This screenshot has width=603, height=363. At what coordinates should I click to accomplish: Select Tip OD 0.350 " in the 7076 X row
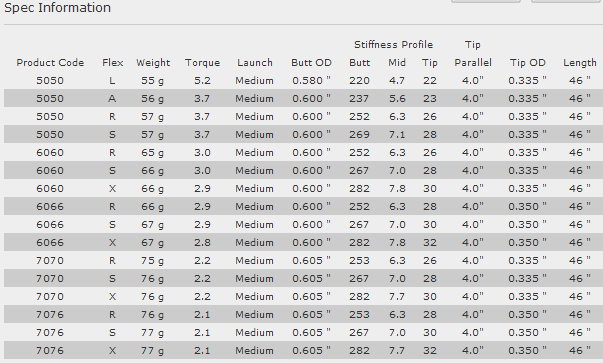[x=527, y=351]
